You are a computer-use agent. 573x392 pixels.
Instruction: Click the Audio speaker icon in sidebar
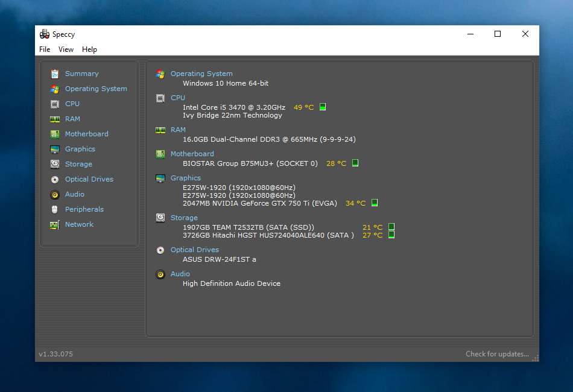click(55, 194)
